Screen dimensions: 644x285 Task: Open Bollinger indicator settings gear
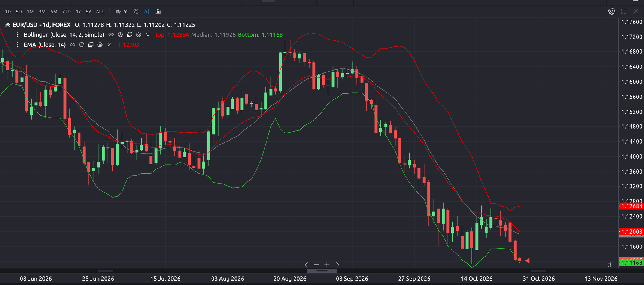click(139, 34)
